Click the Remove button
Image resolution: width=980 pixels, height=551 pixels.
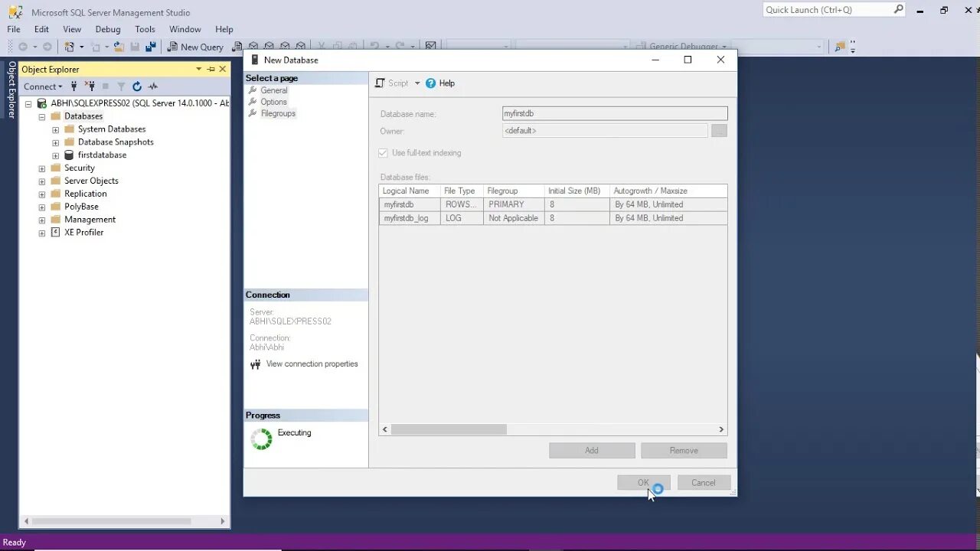pos(684,451)
